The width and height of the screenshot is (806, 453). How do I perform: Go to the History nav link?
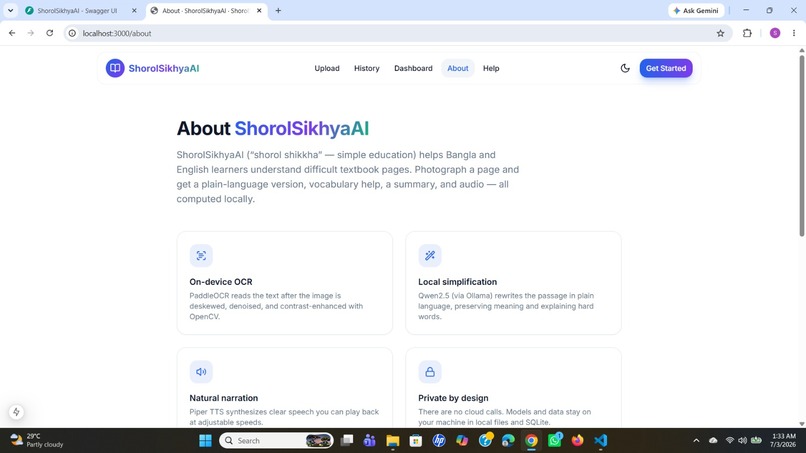pyautogui.click(x=367, y=68)
